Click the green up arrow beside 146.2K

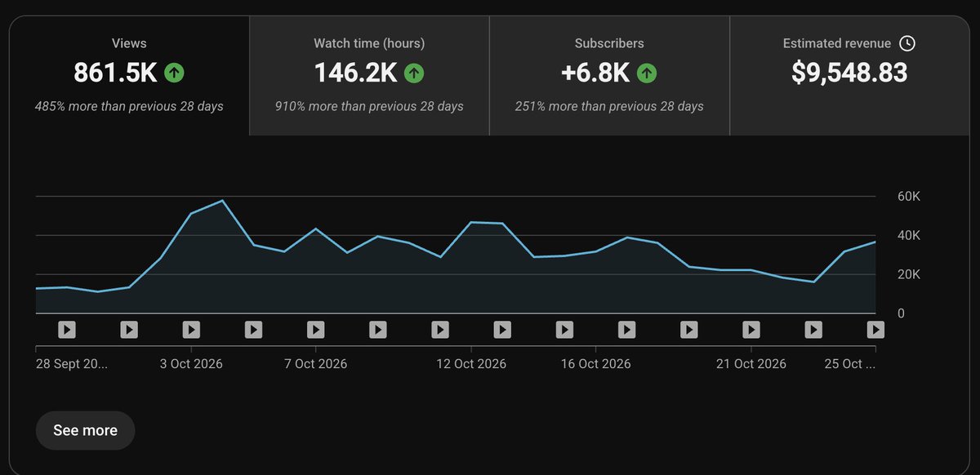(414, 73)
